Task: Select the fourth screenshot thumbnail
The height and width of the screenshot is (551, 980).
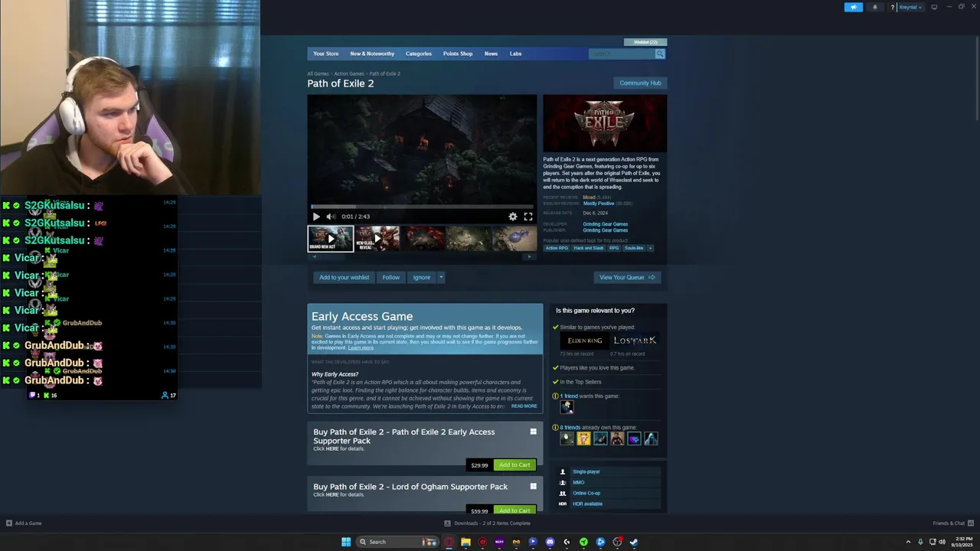Action: [x=469, y=238]
